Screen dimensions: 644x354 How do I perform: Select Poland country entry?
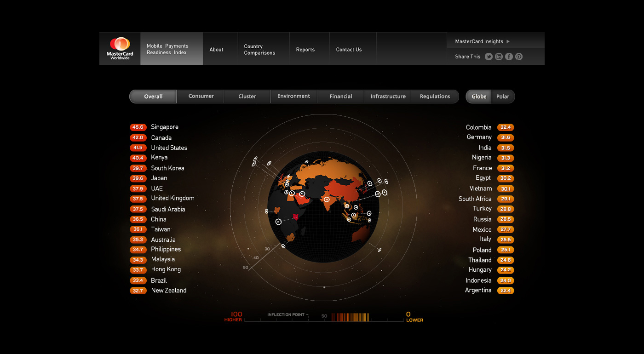(482, 250)
